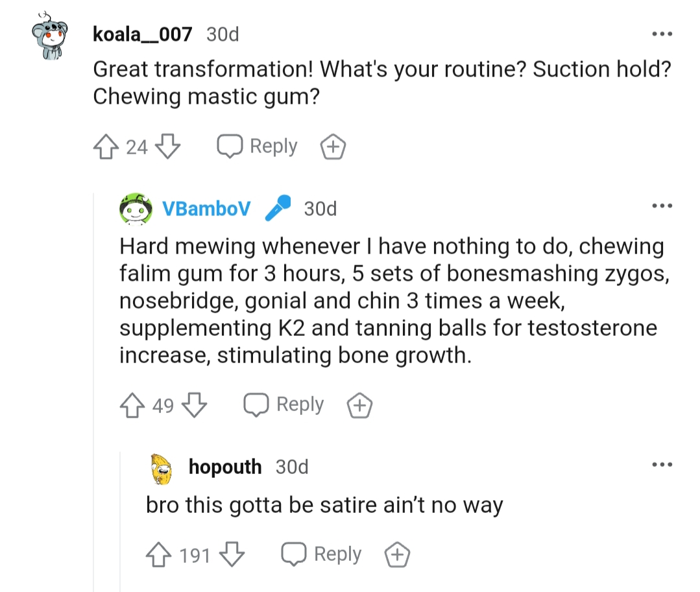Open more options for koala__007's comment
This screenshot has width=700, height=592.
(662, 34)
